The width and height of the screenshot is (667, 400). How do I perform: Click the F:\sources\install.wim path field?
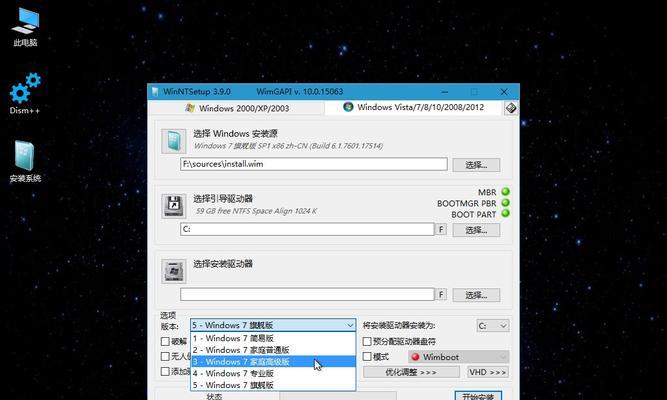(x=314, y=164)
